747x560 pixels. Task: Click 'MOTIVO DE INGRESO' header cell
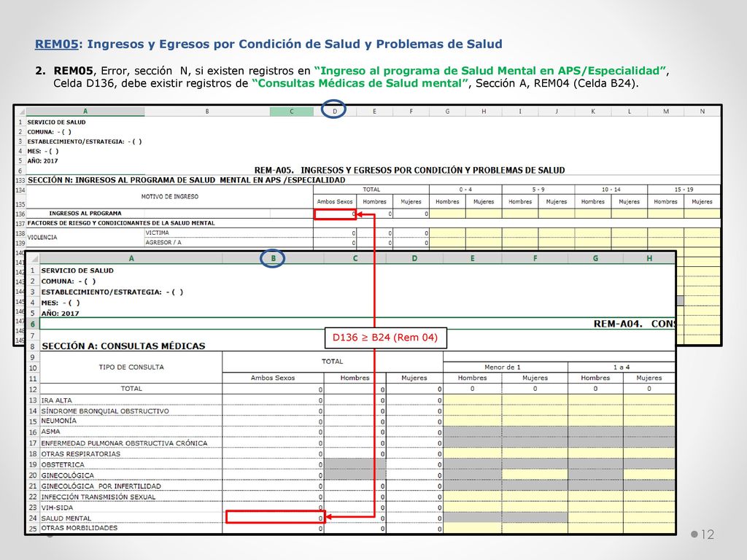(x=169, y=197)
